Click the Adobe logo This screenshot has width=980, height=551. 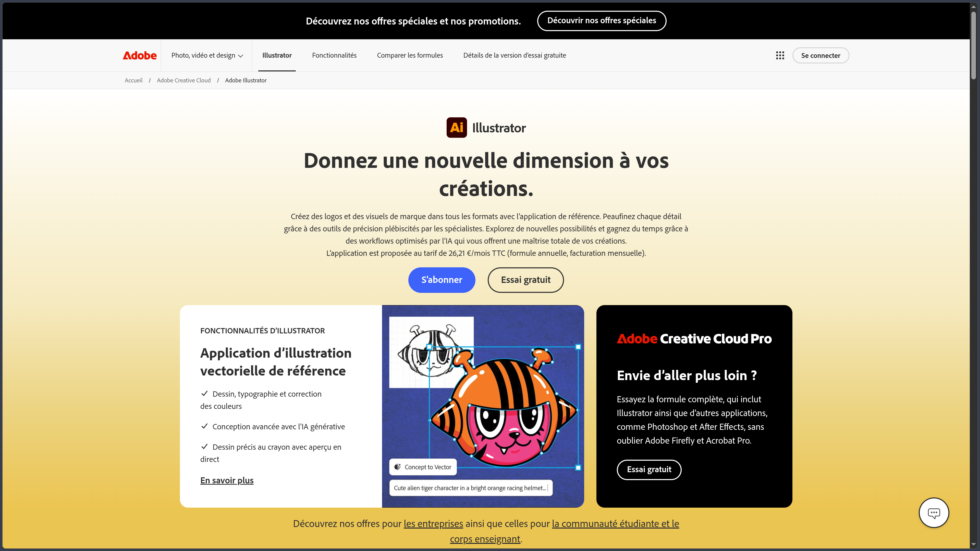coord(140,56)
